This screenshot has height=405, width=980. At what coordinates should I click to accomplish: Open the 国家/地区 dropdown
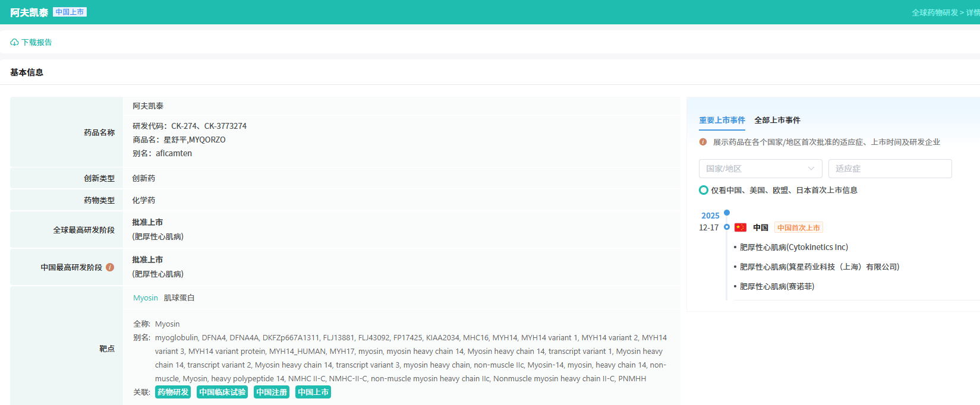tap(761, 169)
